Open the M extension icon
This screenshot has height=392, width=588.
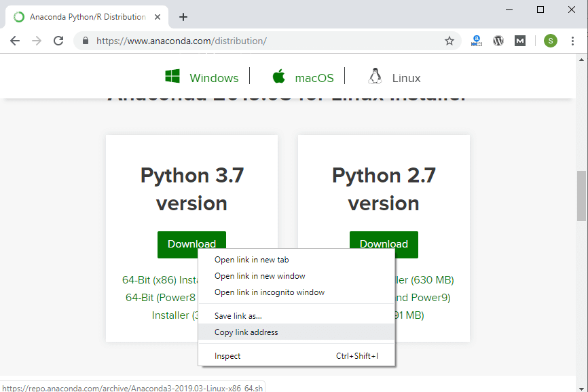(x=519, y=41)
